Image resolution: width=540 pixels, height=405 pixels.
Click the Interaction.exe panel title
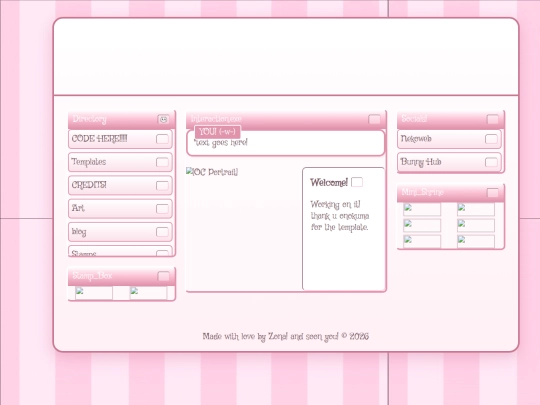(x=216, y=118)
